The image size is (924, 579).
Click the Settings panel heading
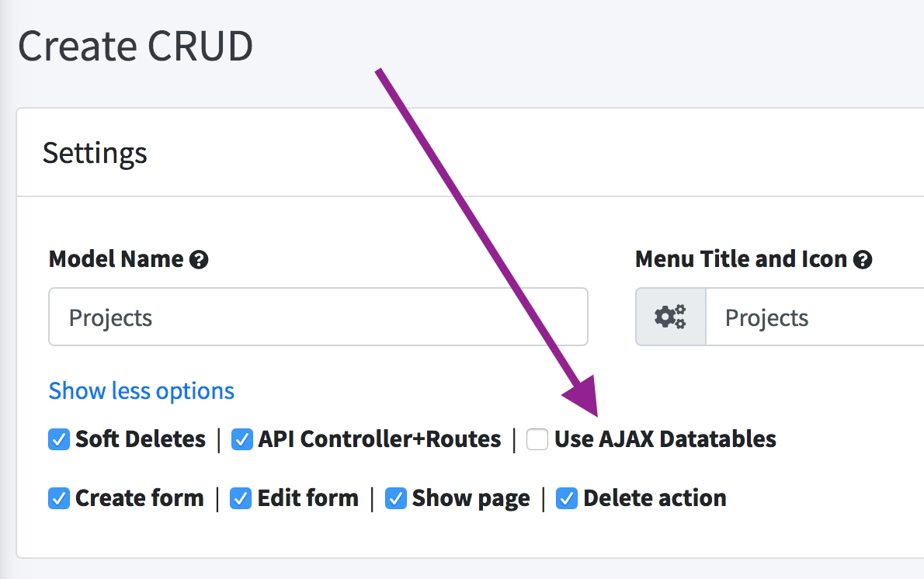tap(95, 153)
